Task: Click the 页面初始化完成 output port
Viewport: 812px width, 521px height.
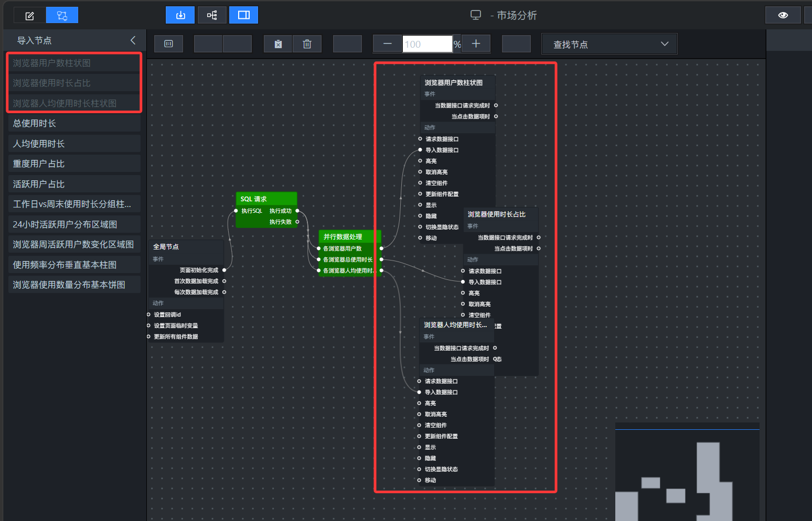Action: click(224, 270)
